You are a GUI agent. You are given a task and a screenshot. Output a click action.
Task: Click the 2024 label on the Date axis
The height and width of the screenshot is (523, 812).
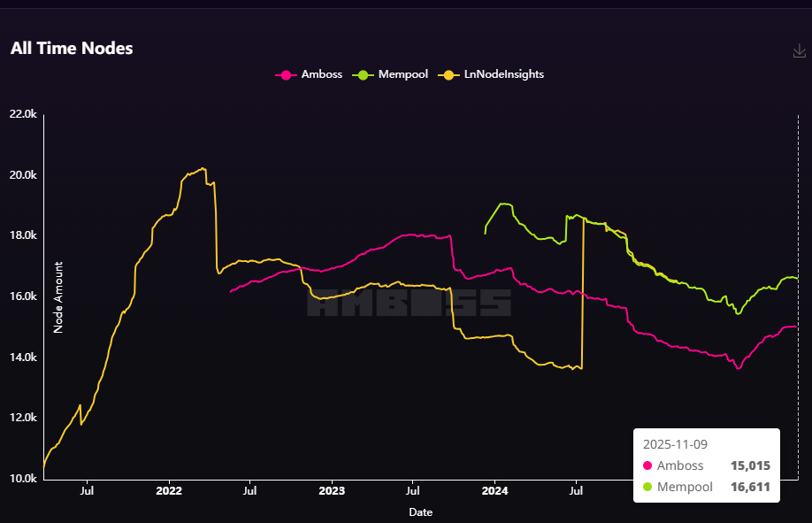pos(494,490)
